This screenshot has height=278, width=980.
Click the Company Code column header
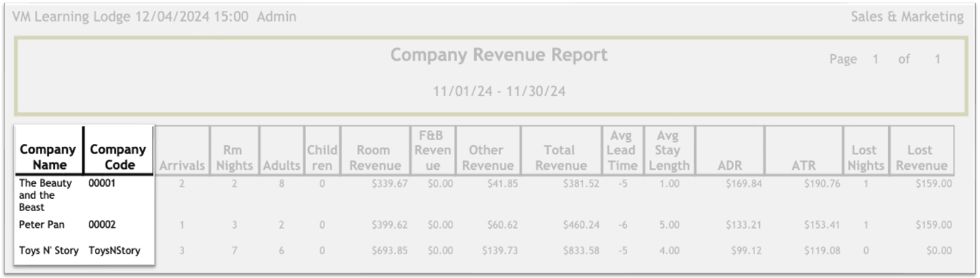[x=118, y=157]
